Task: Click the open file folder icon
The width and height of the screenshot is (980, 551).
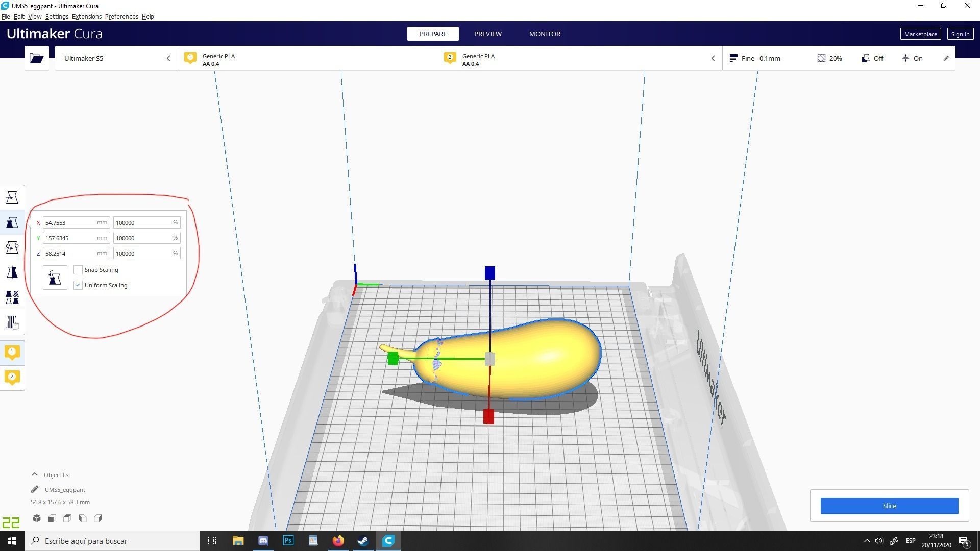Action: coord(36,58)
